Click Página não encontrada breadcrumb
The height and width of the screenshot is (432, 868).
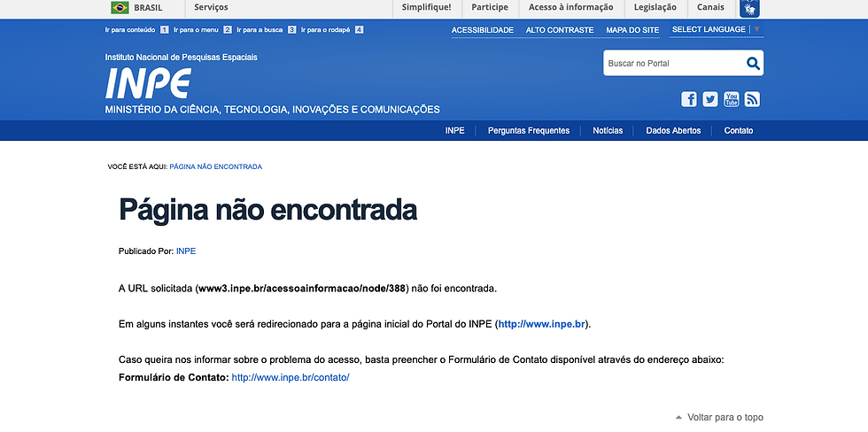point(216,166)
